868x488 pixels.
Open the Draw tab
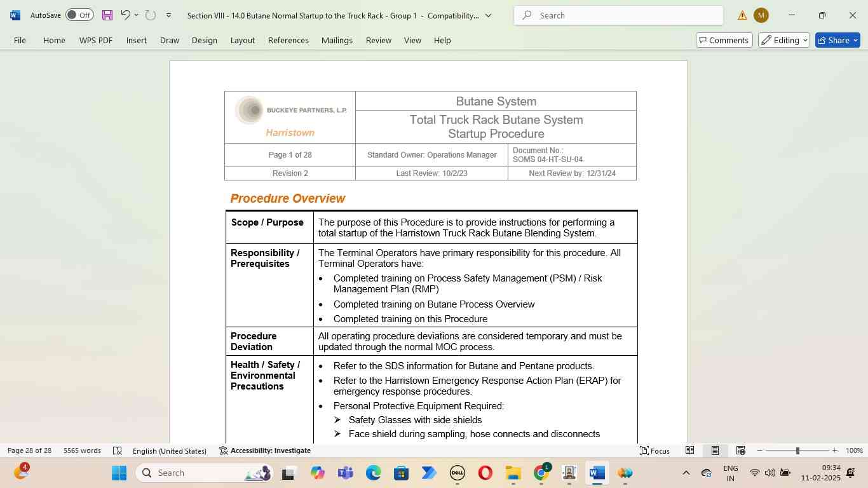[170, 40]
